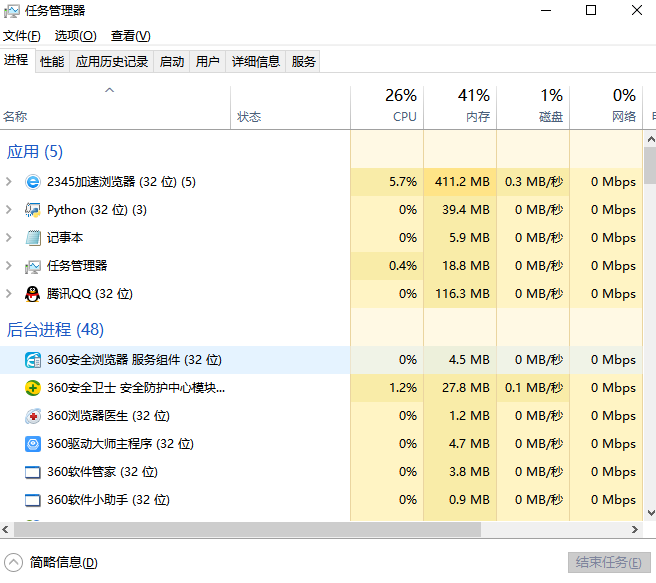The image size is (656, 583).
Task: Expand the 腾讯QQ process group
Action: point(9,294)
